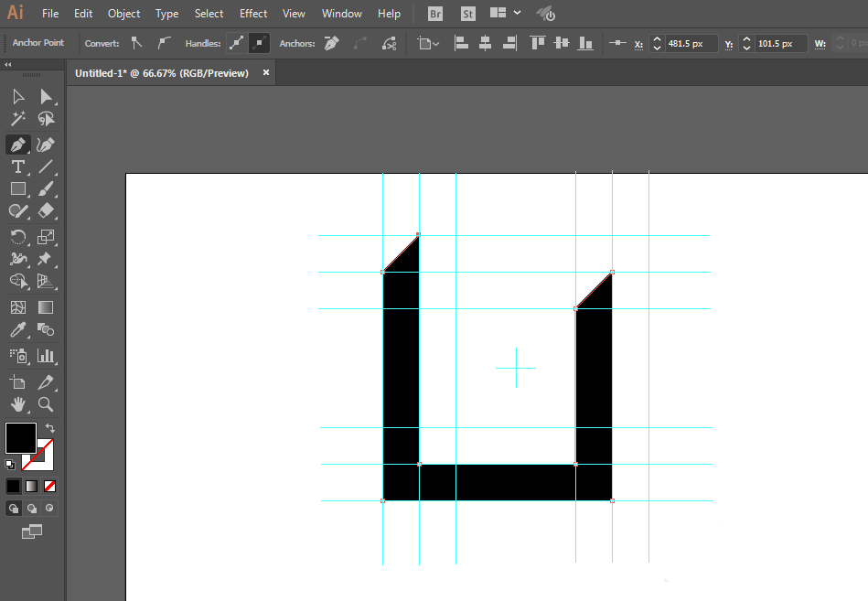Select the Magic Wand tool

point(17,120)
